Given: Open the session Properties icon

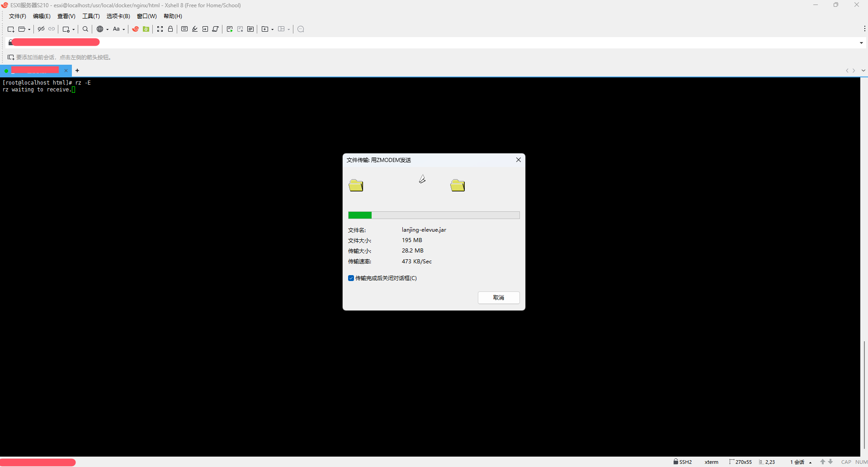Looking at the screenshot, I should (x=66, y=29).
